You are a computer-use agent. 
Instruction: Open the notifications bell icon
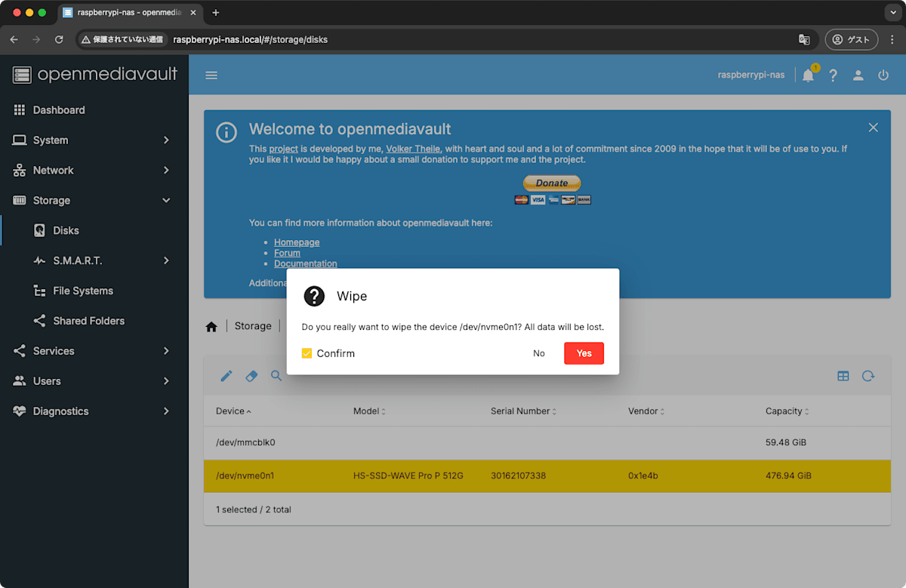[x=808, y=75]
